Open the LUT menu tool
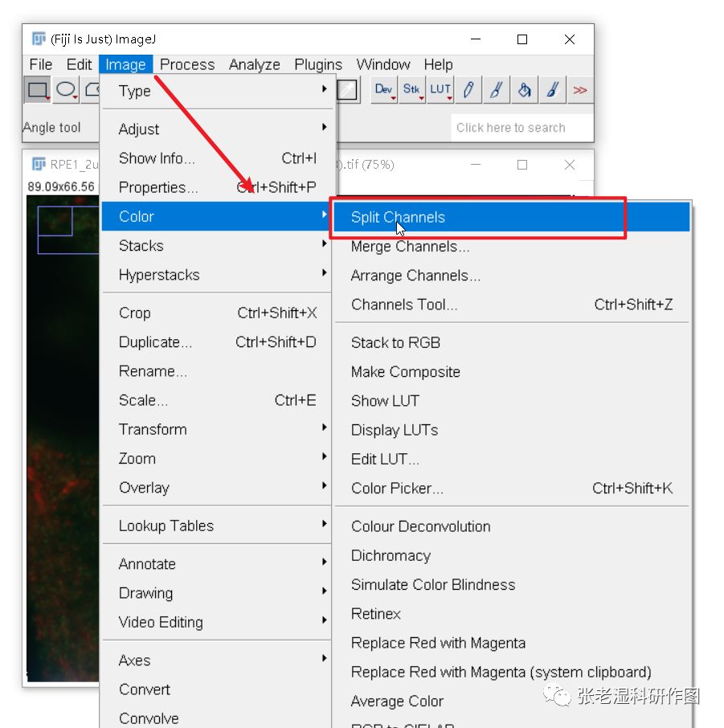Image resolution: width=724 pixels, height=728 pixels. coord(440,90)
